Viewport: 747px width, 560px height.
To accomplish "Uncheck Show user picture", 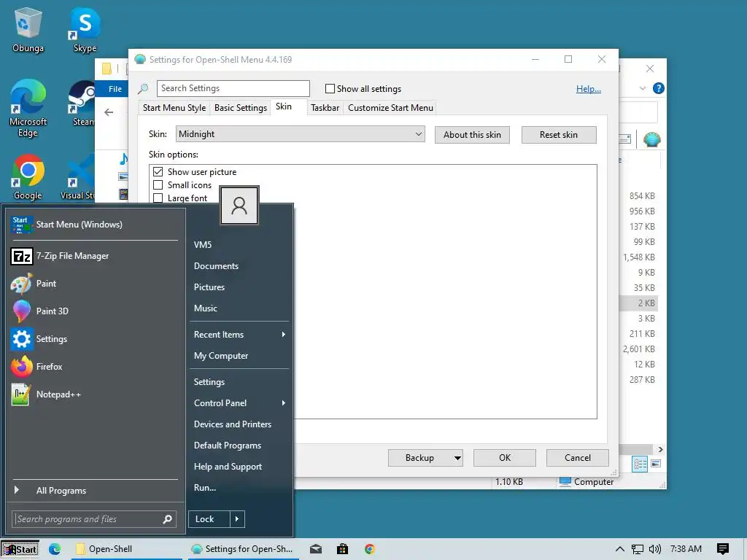I will tap(158, 172).
